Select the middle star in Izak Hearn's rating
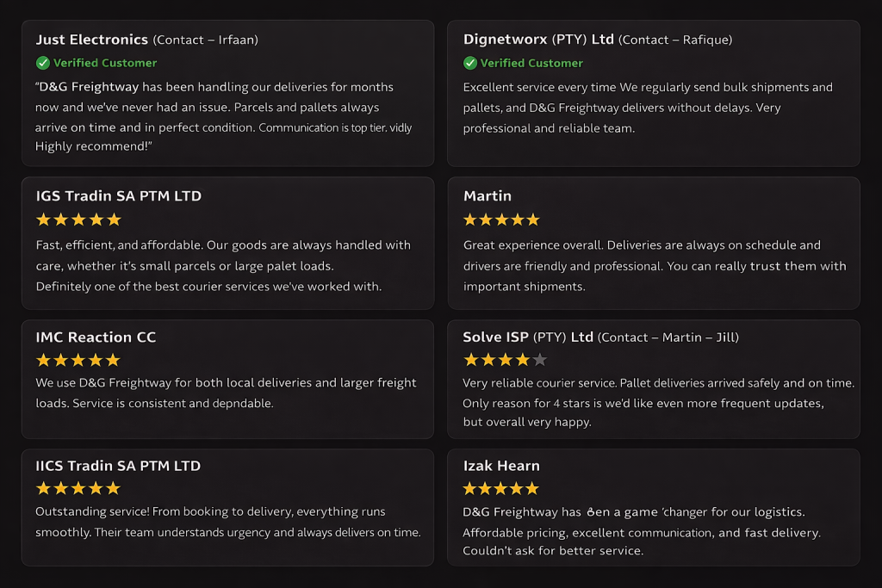 (501, 488)
